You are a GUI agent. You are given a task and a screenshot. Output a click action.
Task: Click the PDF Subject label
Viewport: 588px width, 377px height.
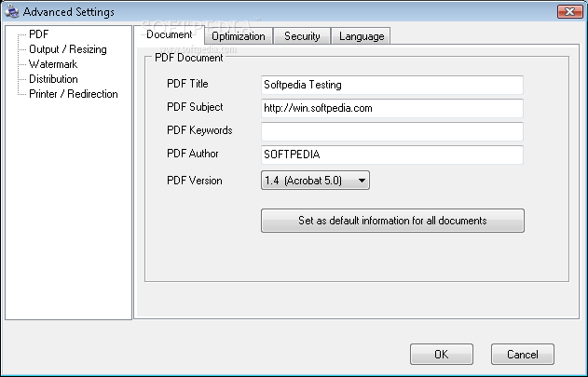pyautogui.click(x=195, y=107)
